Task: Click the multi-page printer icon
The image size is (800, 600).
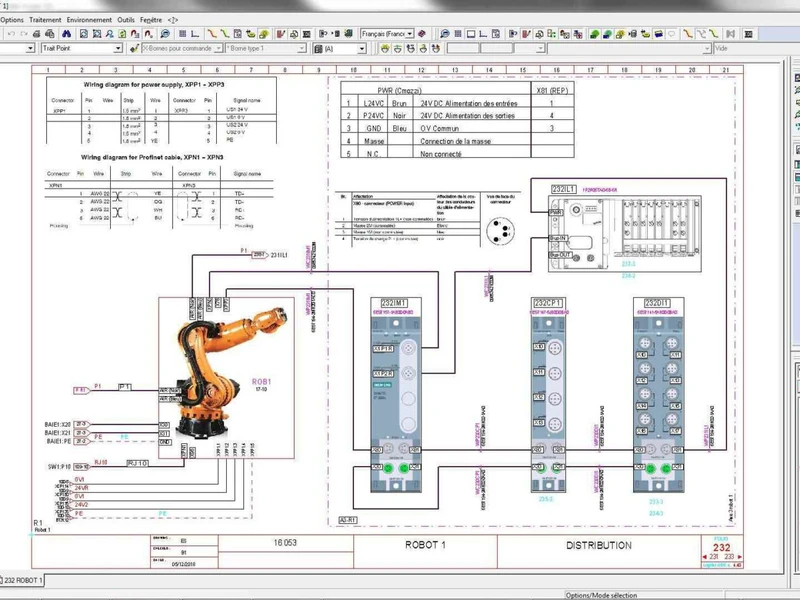Action: [x=49, y=34]
